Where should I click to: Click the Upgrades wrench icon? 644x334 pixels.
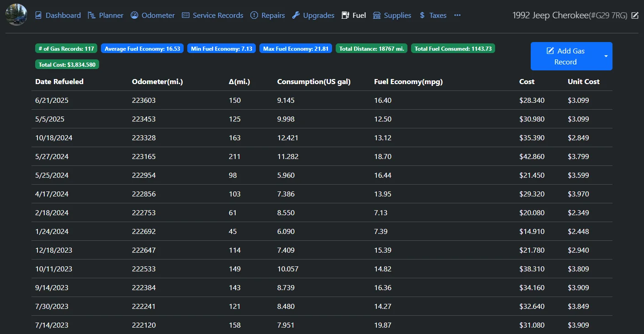(296, 16)
